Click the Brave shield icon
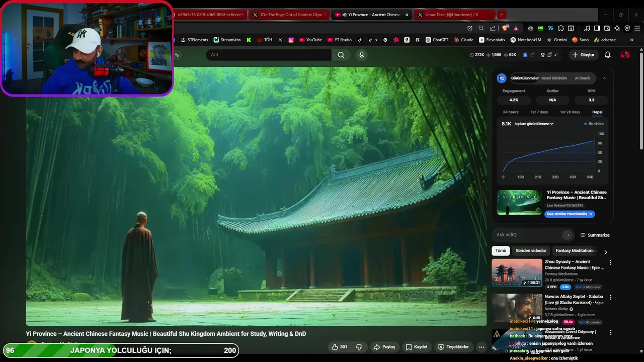 [x=506, y=28]
